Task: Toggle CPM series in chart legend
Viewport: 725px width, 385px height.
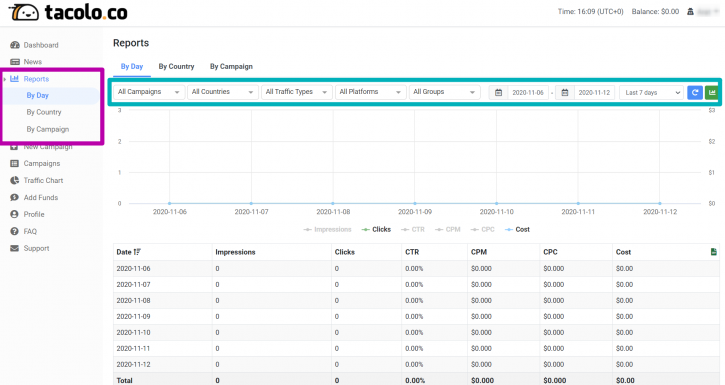Action: [448, 229]
